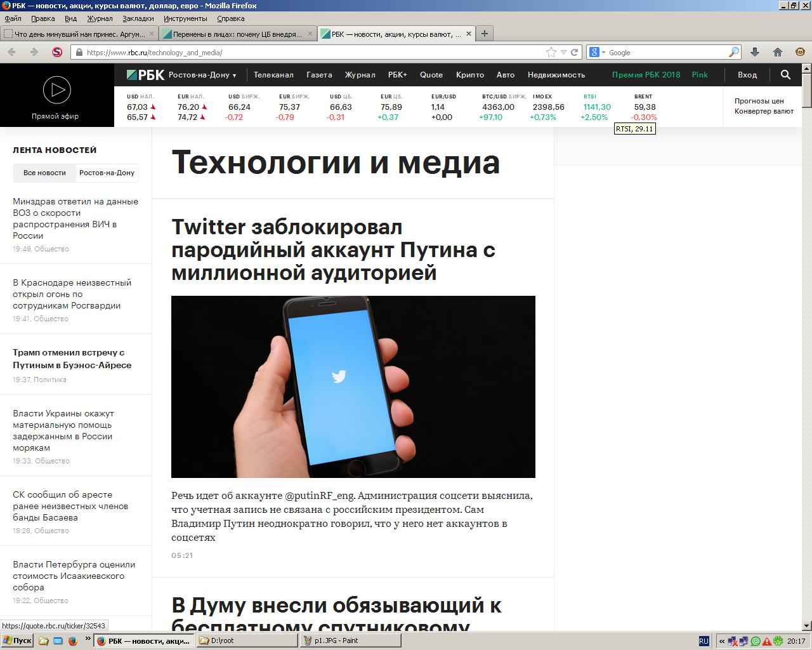
Task: Play the Прямой эфир live stream
Action: [57, 90]
